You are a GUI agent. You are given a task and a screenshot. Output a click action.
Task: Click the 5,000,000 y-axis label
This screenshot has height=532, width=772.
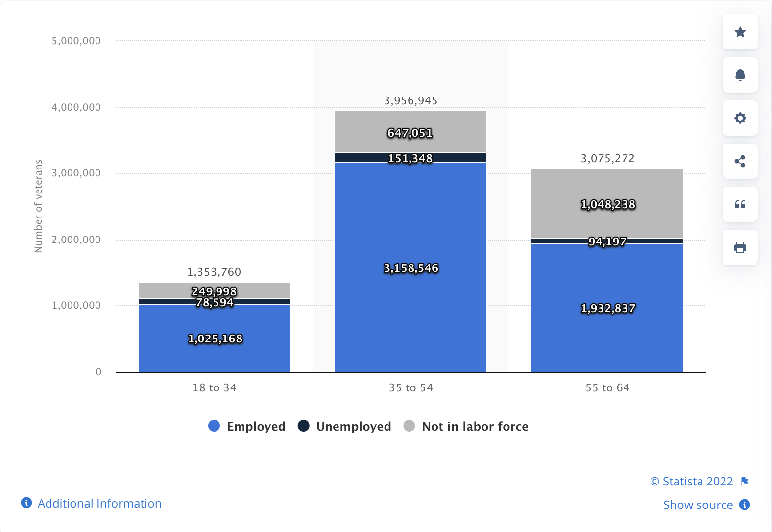click(x=76, y=41)
